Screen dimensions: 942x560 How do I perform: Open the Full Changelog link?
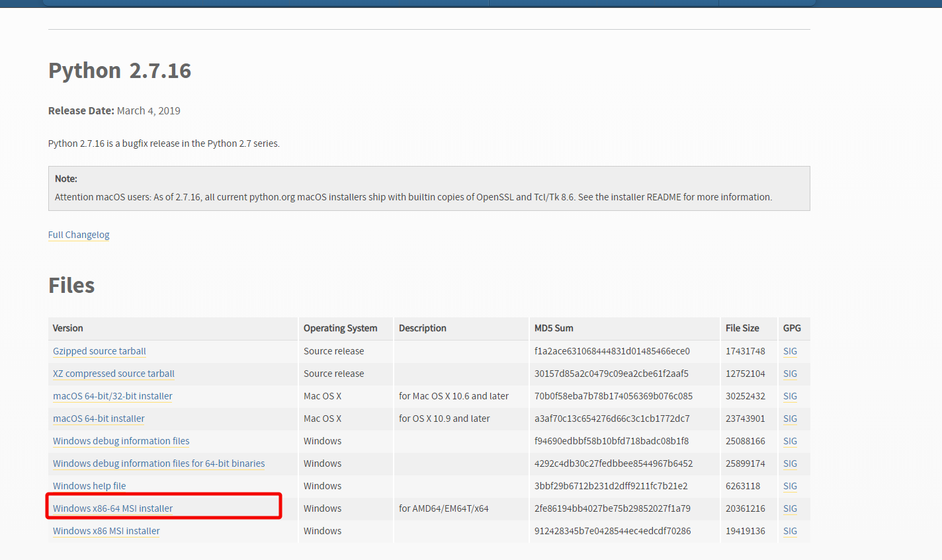[78, 234]
